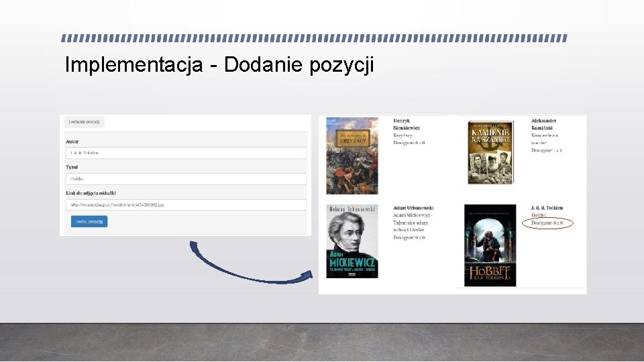Click author name J. R. R. Tolkien
Viewport: 644px width, 362px height.
(x=547, y=208)
